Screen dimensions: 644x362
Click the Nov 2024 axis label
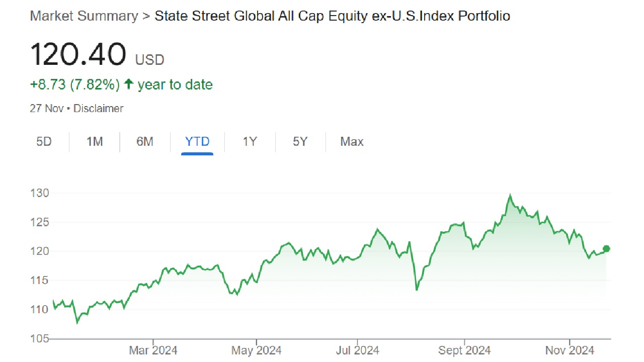(x=570, y=350)
